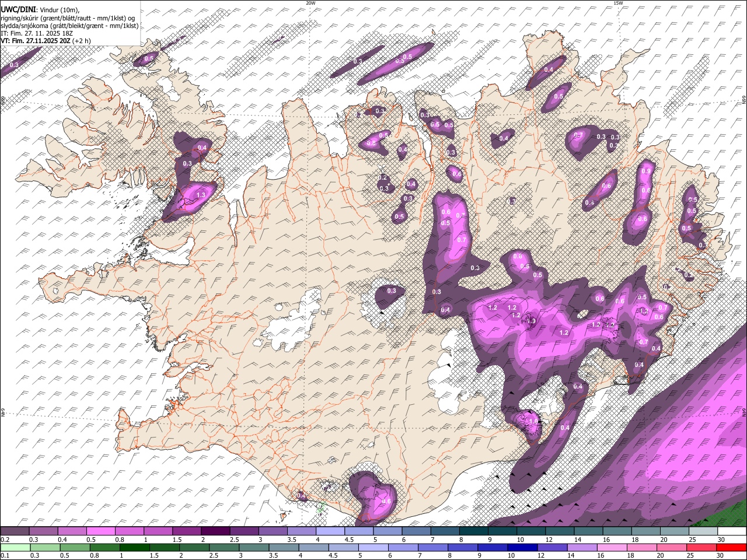This screenshot has width=747, height=560.
Task: Select the 4.5 swatch in lower legend row
Action: [x=343, y=547]
